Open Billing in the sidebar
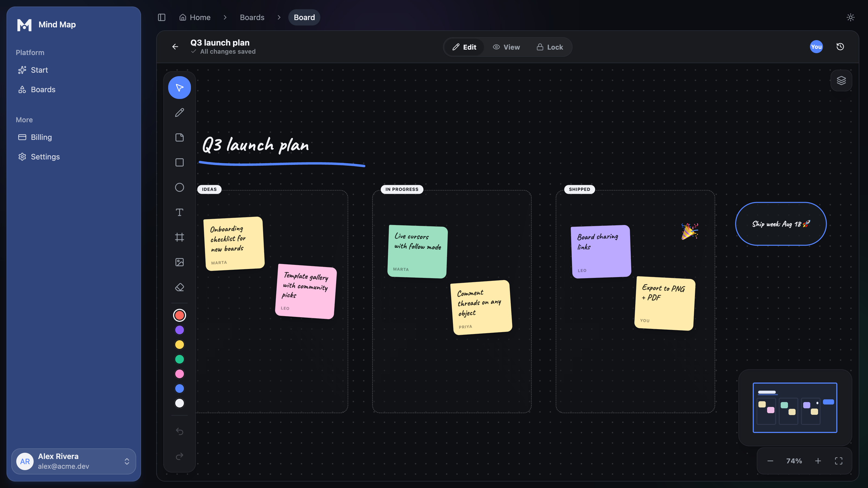Viewport: 868px width, 488px height. (74, 137)
